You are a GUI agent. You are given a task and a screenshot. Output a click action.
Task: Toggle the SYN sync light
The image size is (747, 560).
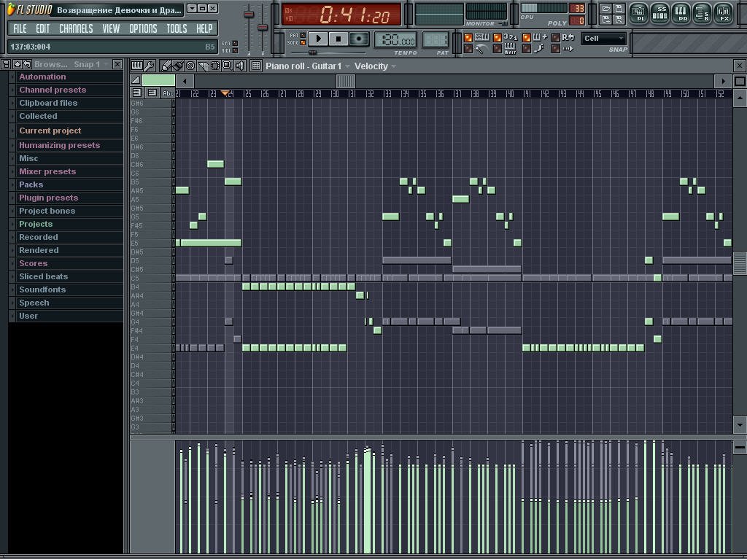click(235, 43)
